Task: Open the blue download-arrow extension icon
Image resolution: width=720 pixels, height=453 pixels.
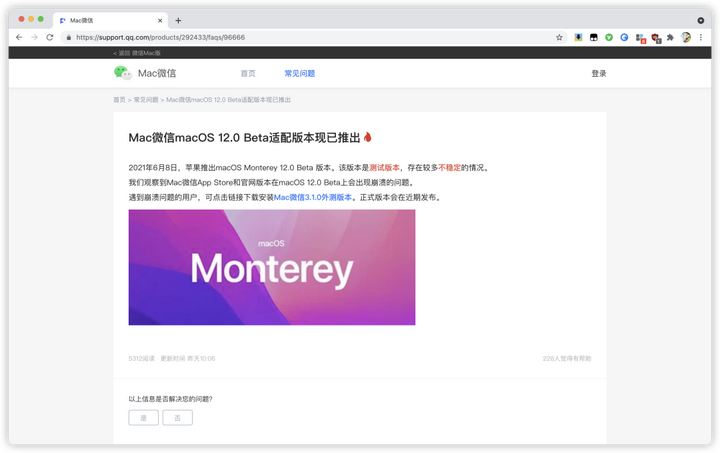Action: pos(578,37)
